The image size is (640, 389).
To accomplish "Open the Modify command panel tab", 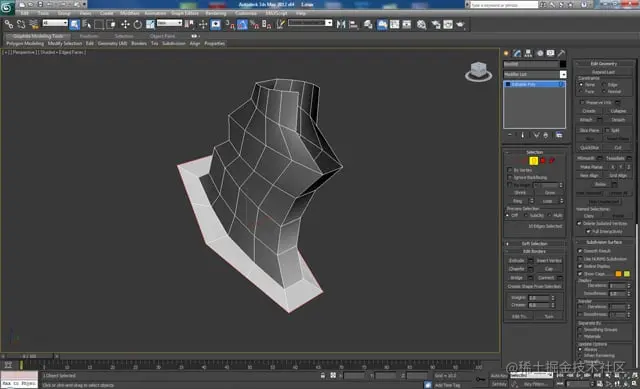I will click(517, 53).
